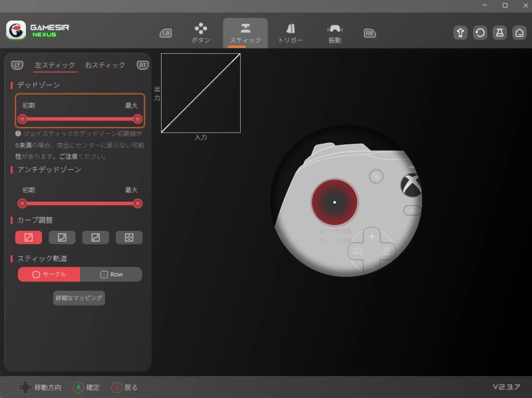Select the 左スティック tab
The height and width of the screenshot is (398, 532).
(x=55, y=65)
